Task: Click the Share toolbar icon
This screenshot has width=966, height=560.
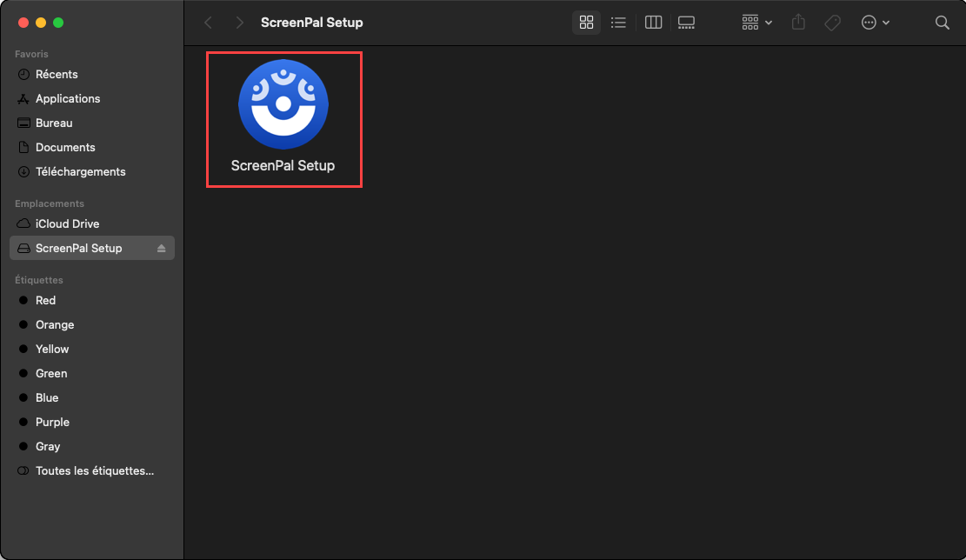Action: coord(798,23)
